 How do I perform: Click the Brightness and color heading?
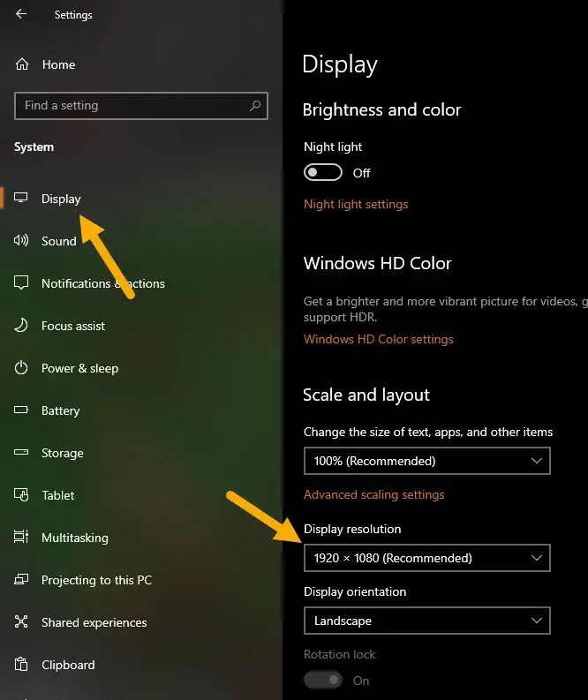click(381, 109)
